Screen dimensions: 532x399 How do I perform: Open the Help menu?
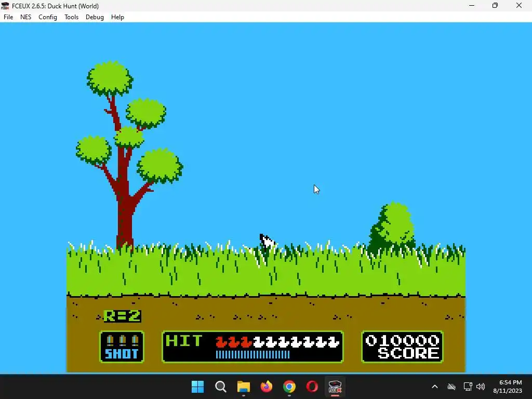click(117, 17)
